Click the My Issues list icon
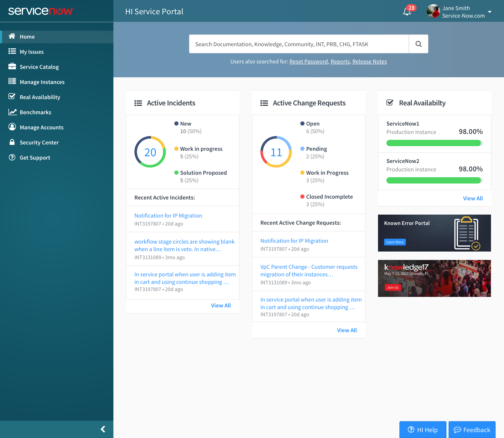The width and height of the screenshot is (504, 438). click(x=12, y=51)
